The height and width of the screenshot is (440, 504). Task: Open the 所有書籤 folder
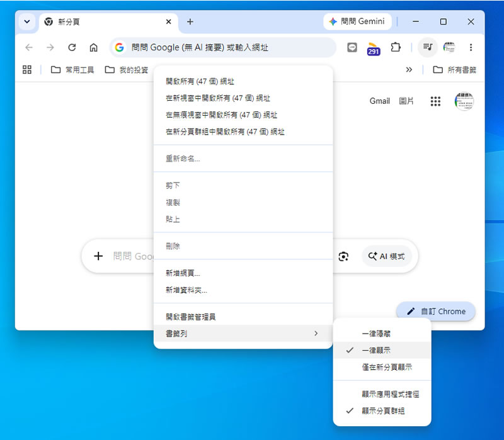point(454,70)
